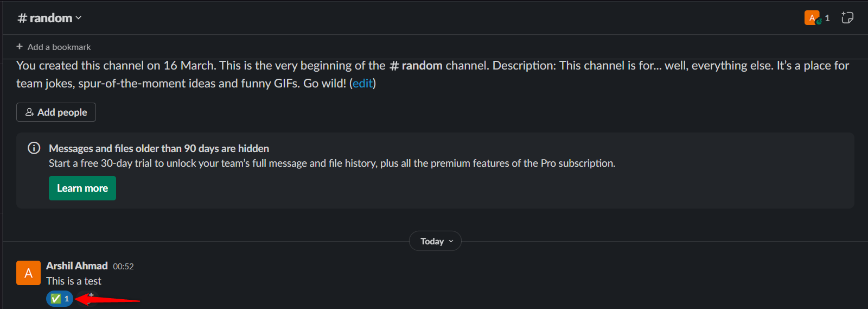Toggle the check mark reaction on message
Viewport: 868px width, 309px height.
pyautogui.click(x=60, y=299)
